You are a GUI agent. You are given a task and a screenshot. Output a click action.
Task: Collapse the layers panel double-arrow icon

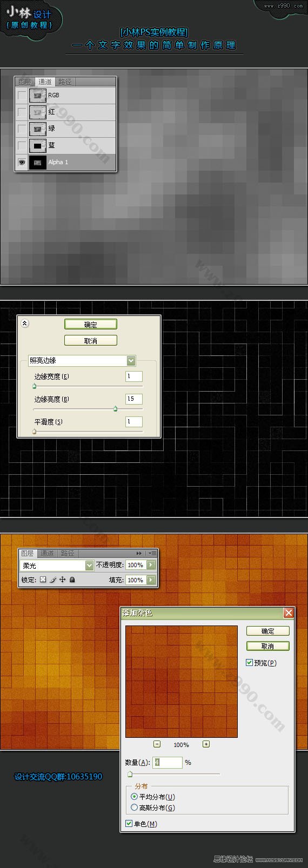pyautogui.click(x=139, y=553)
